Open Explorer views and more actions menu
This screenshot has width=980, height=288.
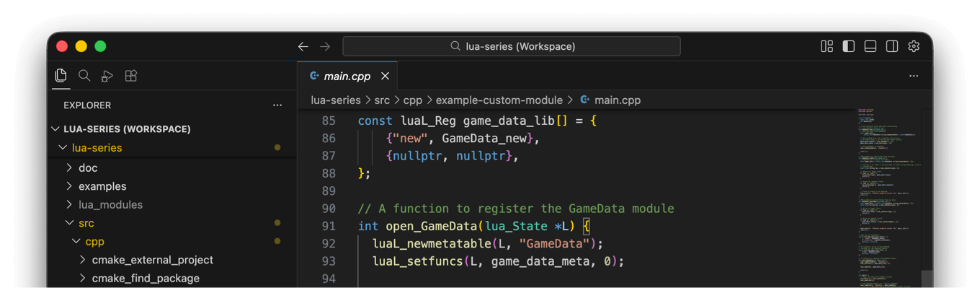[277, 105]
